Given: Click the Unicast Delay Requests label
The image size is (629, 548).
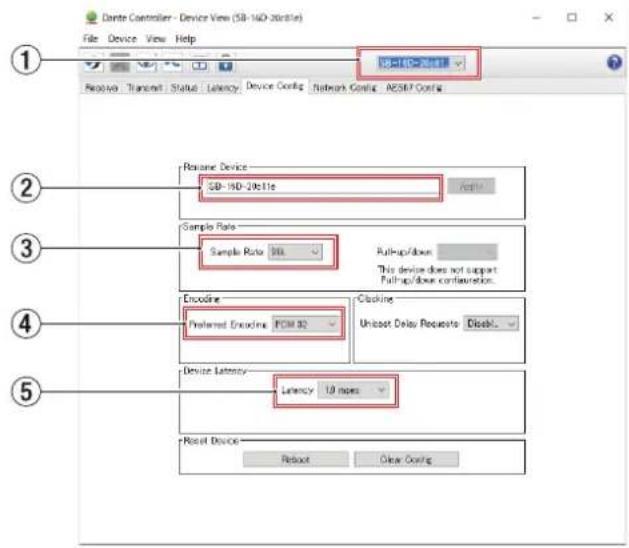Looking at the screenshot, I should pos(409,323).
